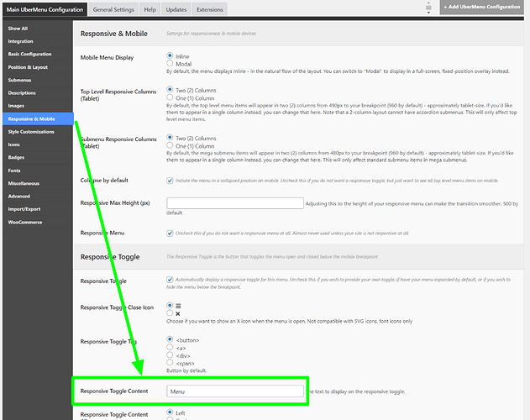Choose One Column for Submenu Responsive Columns

pyautogui.click(x=170, y=145)
